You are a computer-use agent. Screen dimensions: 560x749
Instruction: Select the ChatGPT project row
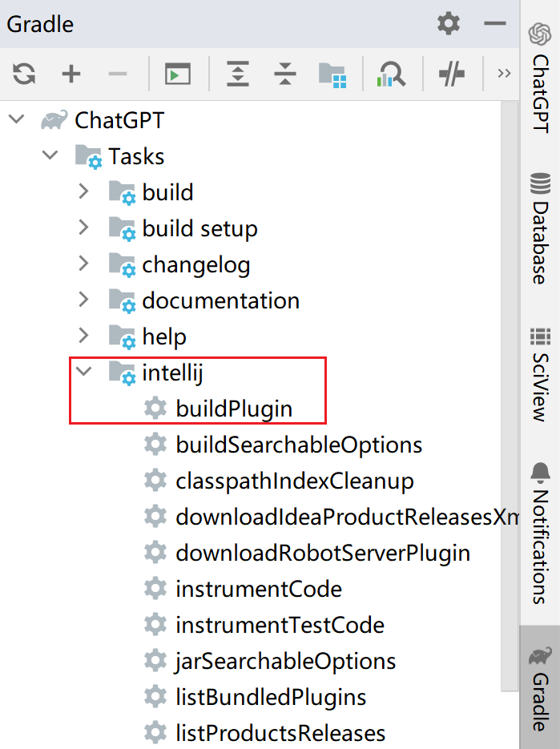pyautogui.click(x=251, y=120)
